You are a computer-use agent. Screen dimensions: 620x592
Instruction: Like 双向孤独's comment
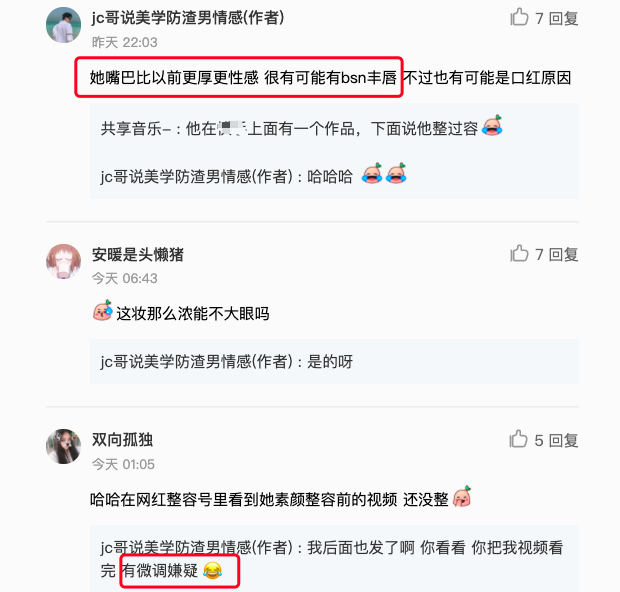(x=518, y=439)
